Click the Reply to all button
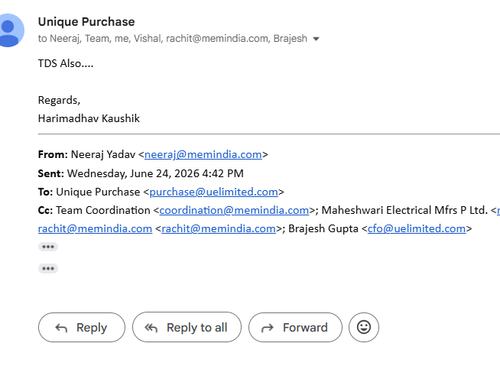 point(187,327)
